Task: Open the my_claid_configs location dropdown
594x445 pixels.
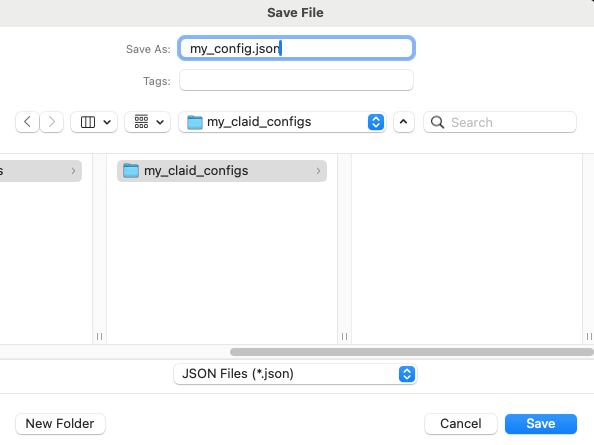Action: 282,122
